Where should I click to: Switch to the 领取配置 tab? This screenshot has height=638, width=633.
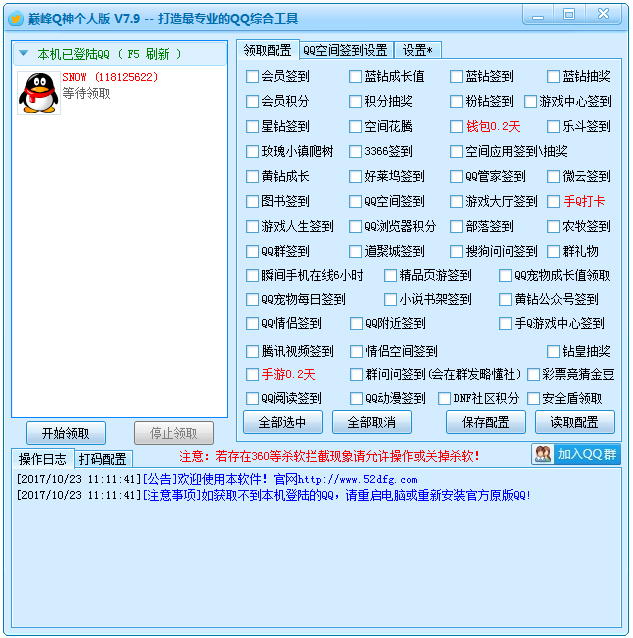click(268, 50)
